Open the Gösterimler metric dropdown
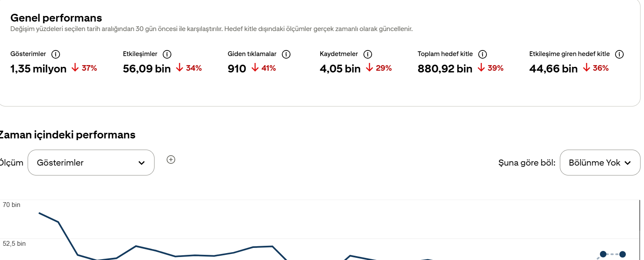This screenshot has width=644, height=260. pos(91,163)
